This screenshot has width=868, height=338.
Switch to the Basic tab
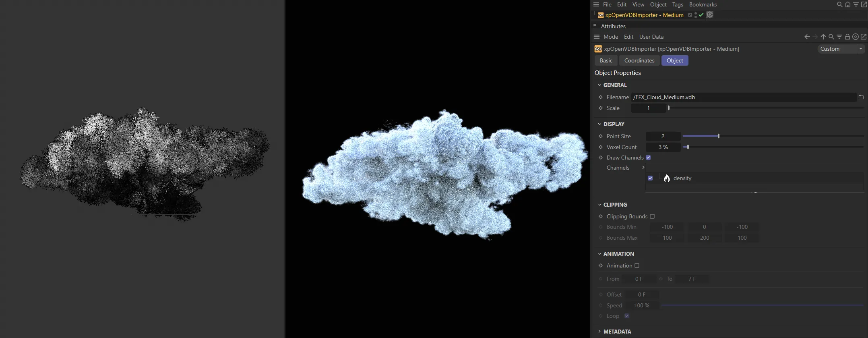[x=606, y=60]
